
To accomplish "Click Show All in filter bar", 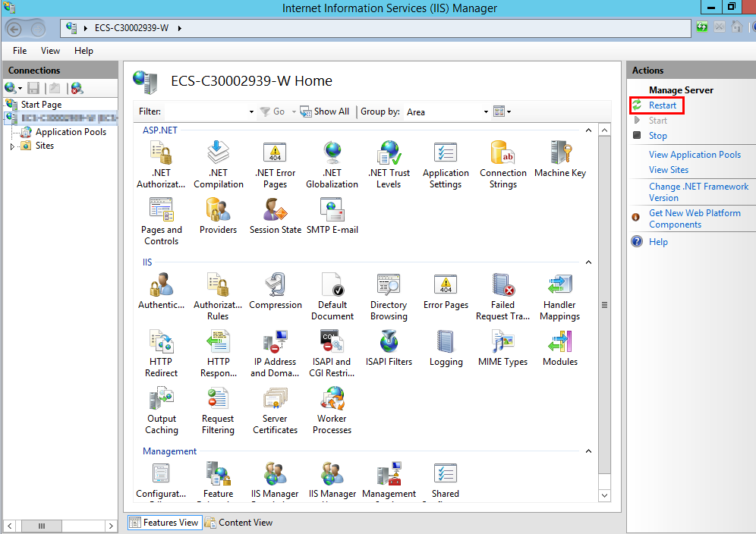I will click(x=325, y=112).
